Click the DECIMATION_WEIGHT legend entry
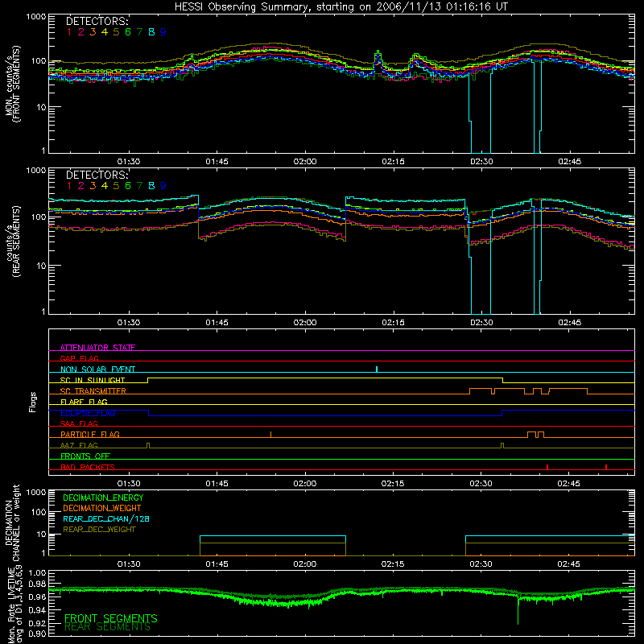Image resolution: width=644 pixels, height=644 pixels. pos(102,508)
